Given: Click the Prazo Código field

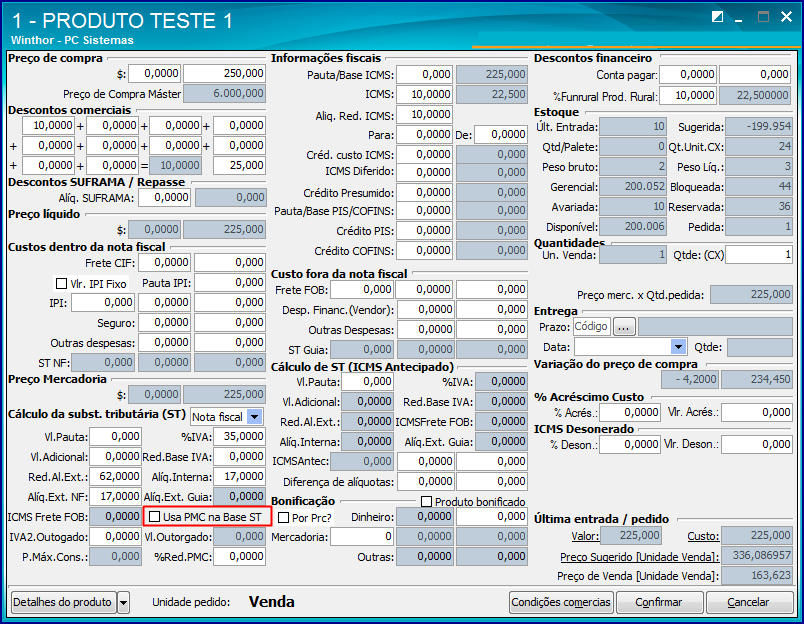Looking at the screenshot, I should tap(591, 327).
